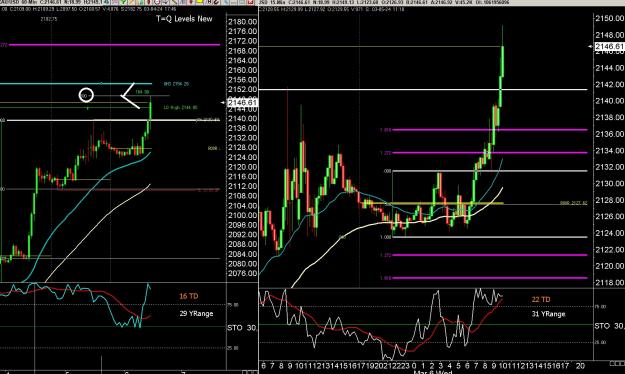Click hour 20 at far end of time axis
The height and width of the screenshot is (374, 625).
580,366
